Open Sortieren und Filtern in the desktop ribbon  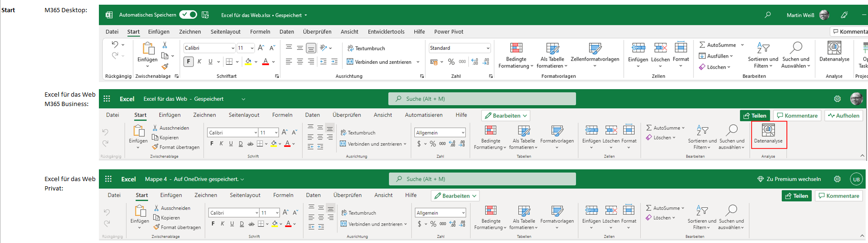point(763,54)
